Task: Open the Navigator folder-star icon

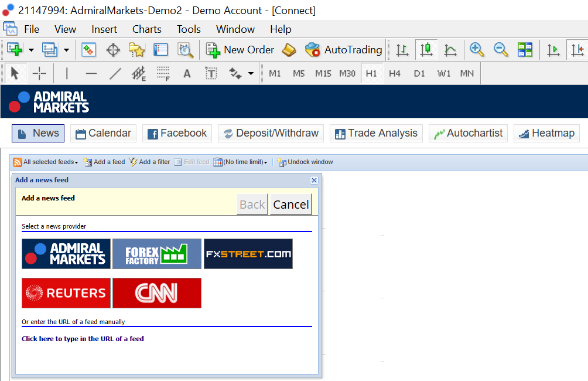Action: (137, 50)
